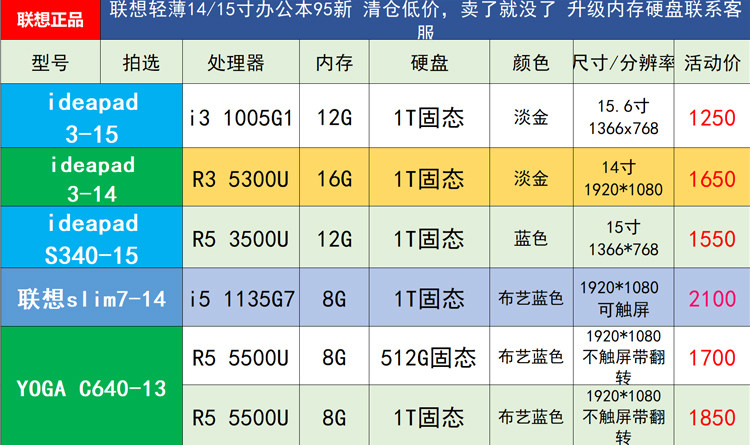Image resolution: width=750 pixels, height=445 pixels.
Task: Click the price 1550
Action: (x=712, y=237)
